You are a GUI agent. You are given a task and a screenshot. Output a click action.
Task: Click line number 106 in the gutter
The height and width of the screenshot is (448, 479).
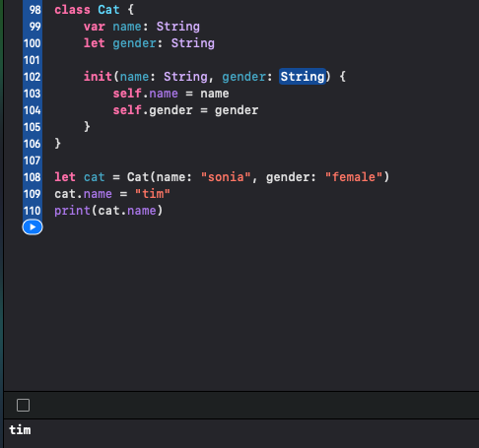tap(33, 144)
